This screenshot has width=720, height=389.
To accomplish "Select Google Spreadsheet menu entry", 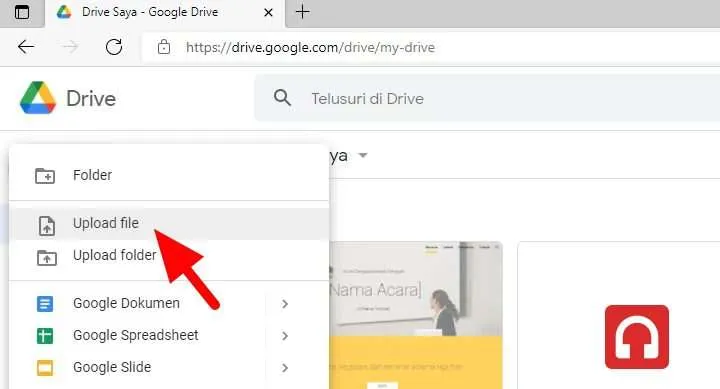I will 169,335.
